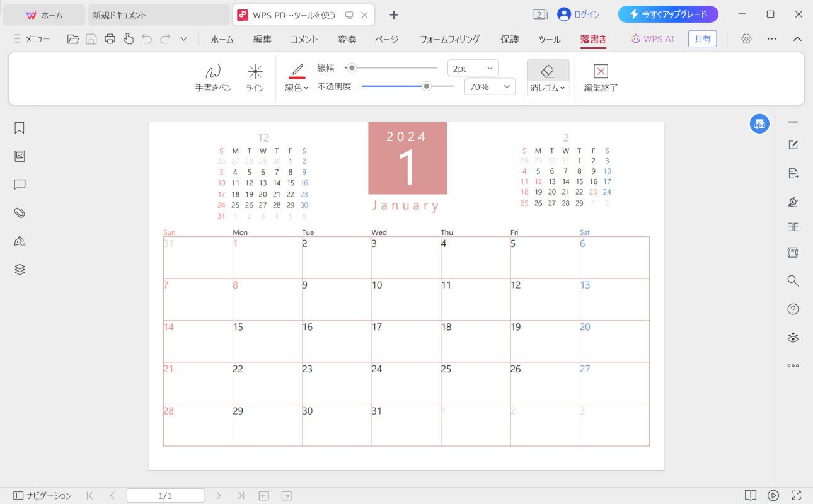
Task: Adjust the 線幅 line width slider
Action: 391,67
